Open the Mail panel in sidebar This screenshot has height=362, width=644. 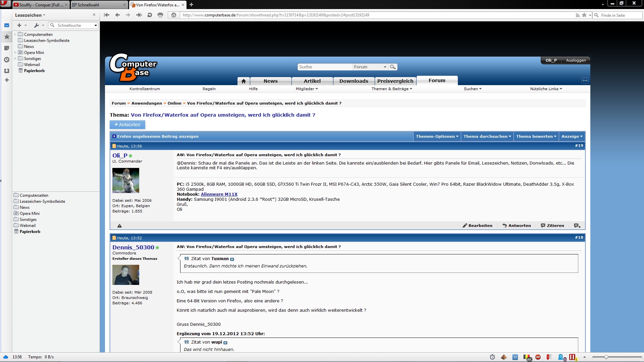coord(6,25)
